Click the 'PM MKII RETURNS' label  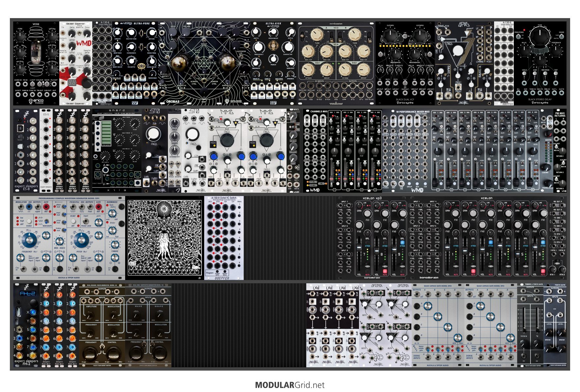coord(560,114)
